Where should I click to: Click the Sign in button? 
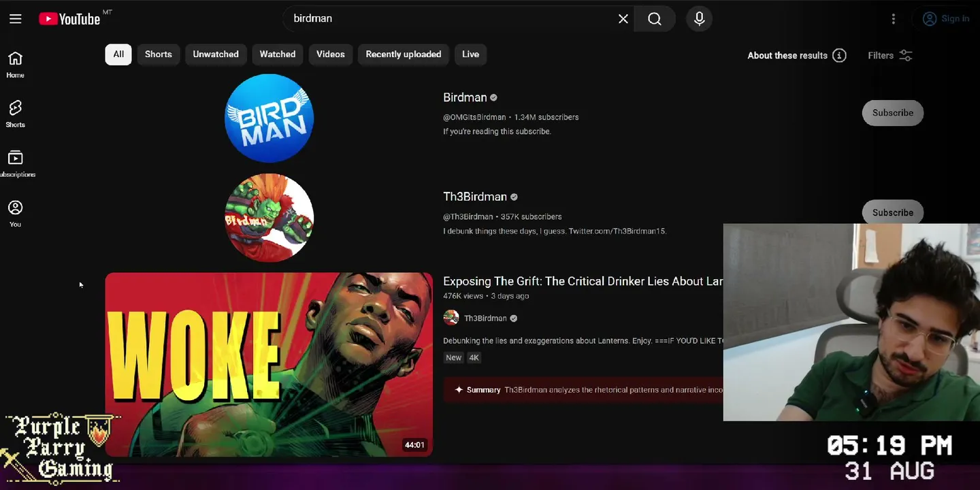click(946, 19)
